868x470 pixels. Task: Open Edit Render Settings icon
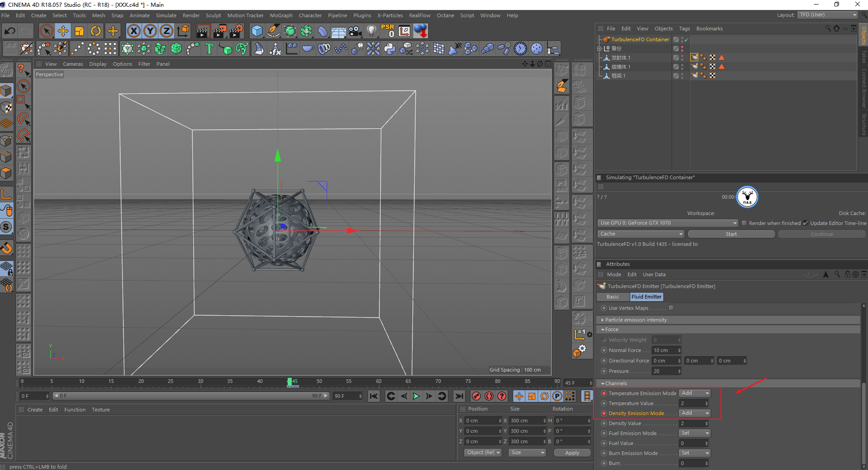[236, 31]
